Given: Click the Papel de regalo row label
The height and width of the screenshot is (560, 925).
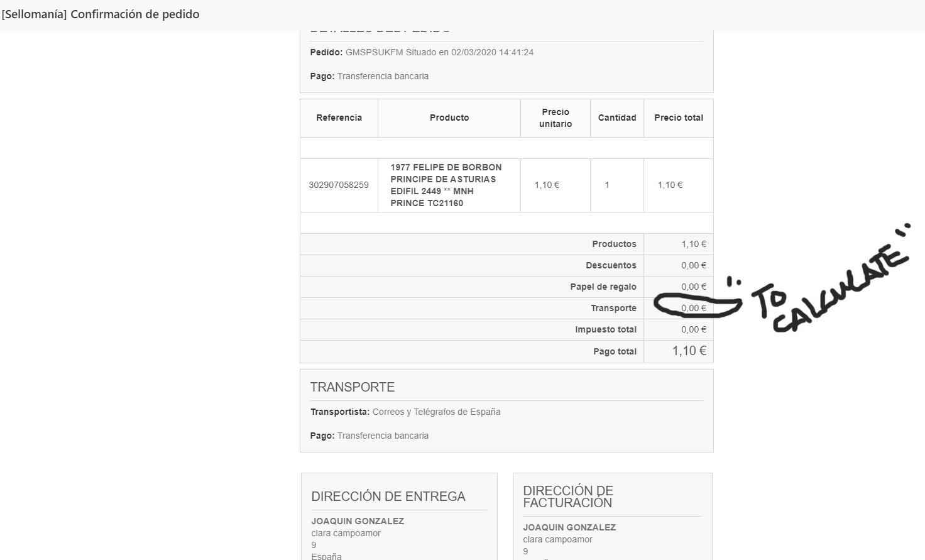Looking at the screenshot, I should [x=603, y=287].
